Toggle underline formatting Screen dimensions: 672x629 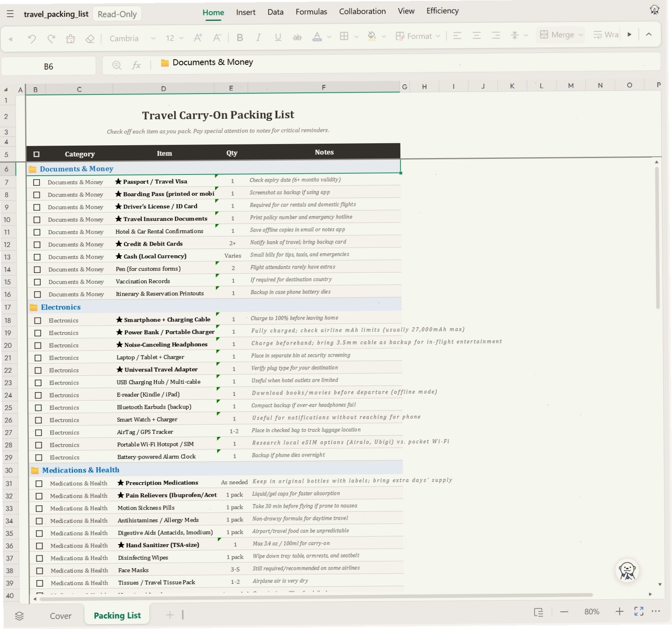[278, 37]
